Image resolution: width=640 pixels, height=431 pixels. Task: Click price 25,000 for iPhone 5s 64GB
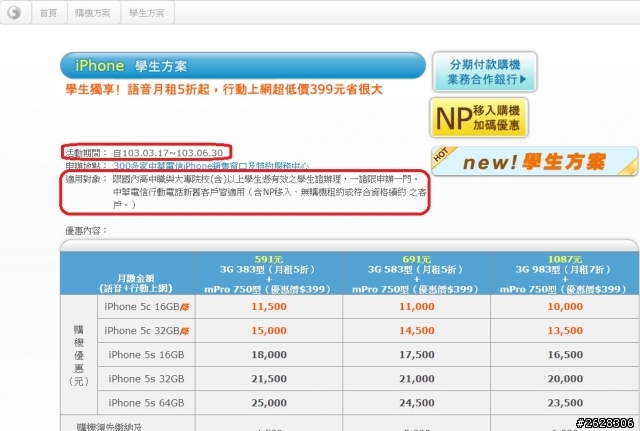[x=269, y=403]
